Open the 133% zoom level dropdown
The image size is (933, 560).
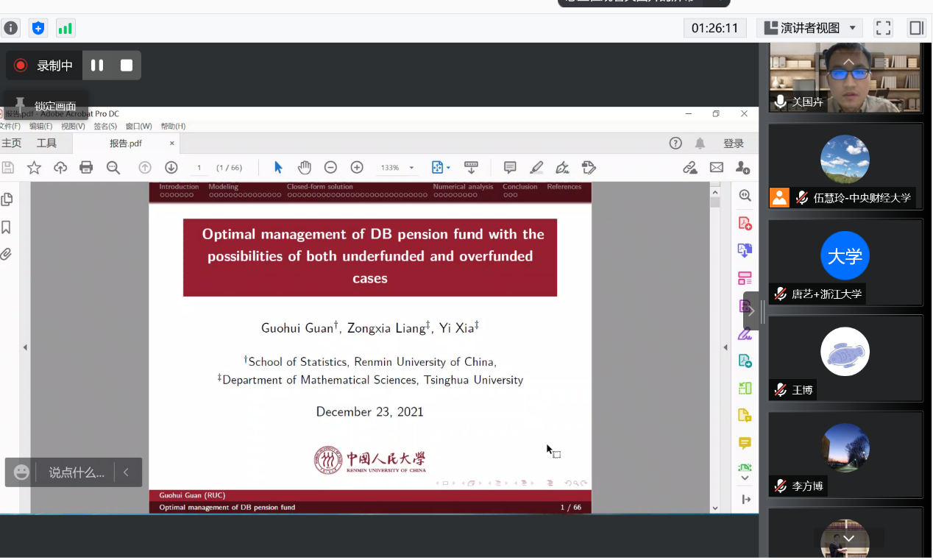click(397, 168)
